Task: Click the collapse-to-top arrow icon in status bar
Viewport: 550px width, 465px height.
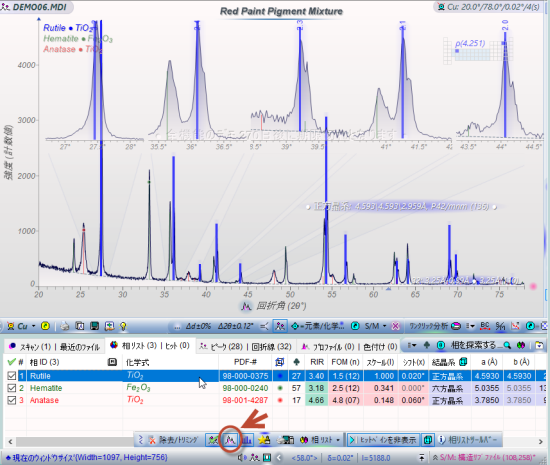Action: tap(422, 458)
